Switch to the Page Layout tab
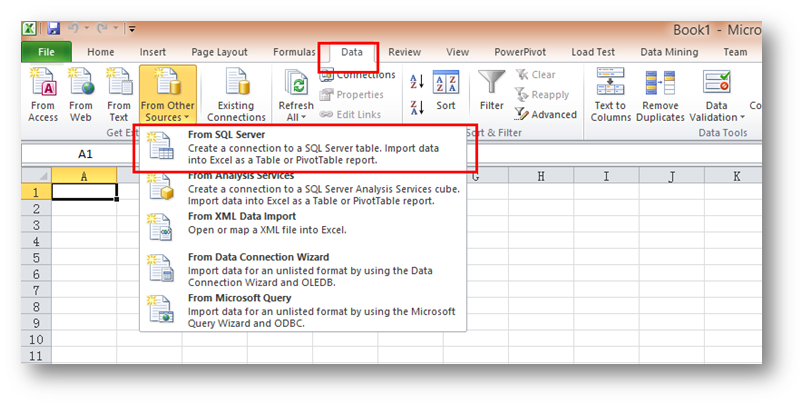The image size is (804, 406). (x=219, y=52)
